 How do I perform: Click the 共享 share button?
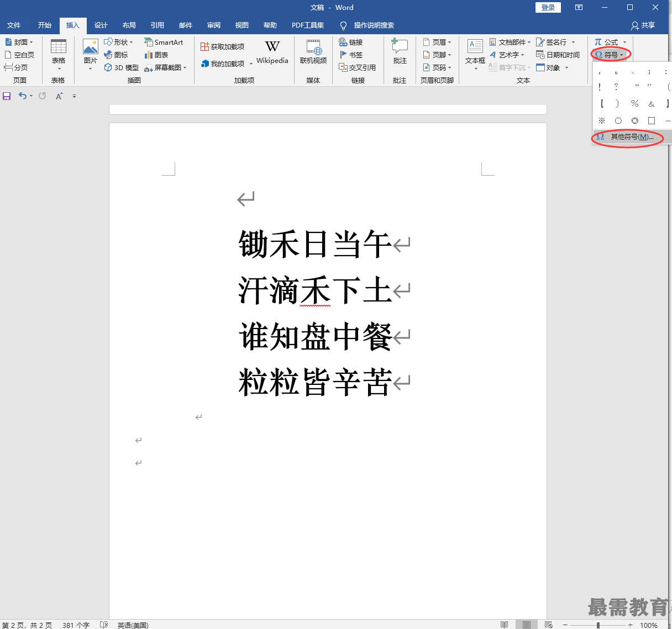[643, 25]
